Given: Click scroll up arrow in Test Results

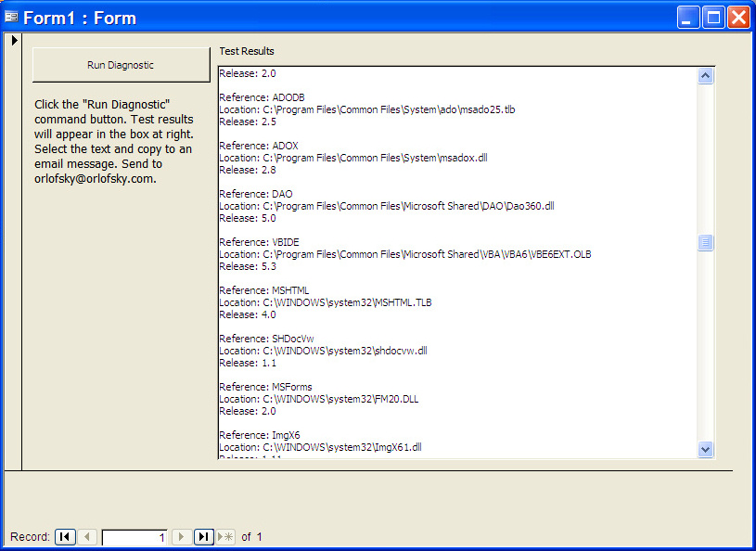Looking at the screenshot, I should [705, 76].
